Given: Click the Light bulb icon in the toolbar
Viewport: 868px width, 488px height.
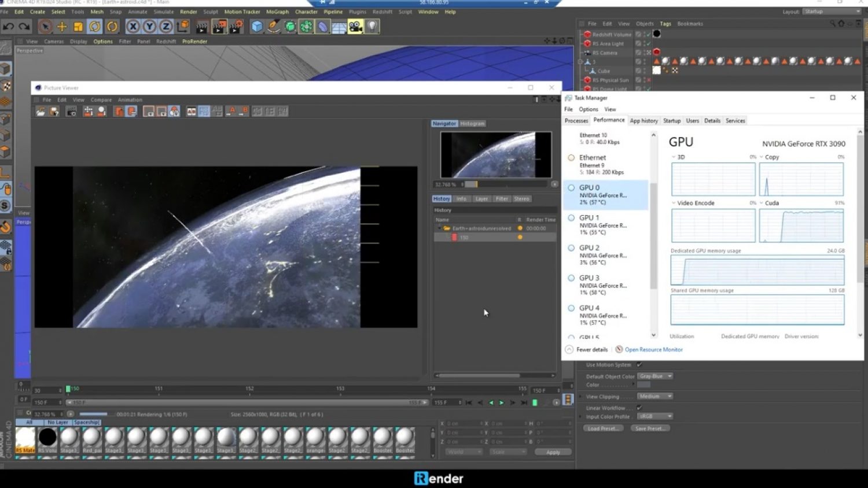Looking at the screenshot, I should [372, 27].
